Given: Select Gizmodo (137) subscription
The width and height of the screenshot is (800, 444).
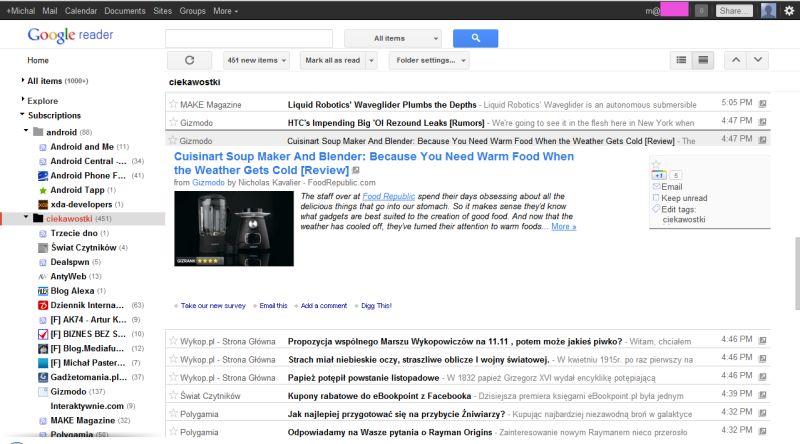Looking at the screenshot, I should click(78, 391).
